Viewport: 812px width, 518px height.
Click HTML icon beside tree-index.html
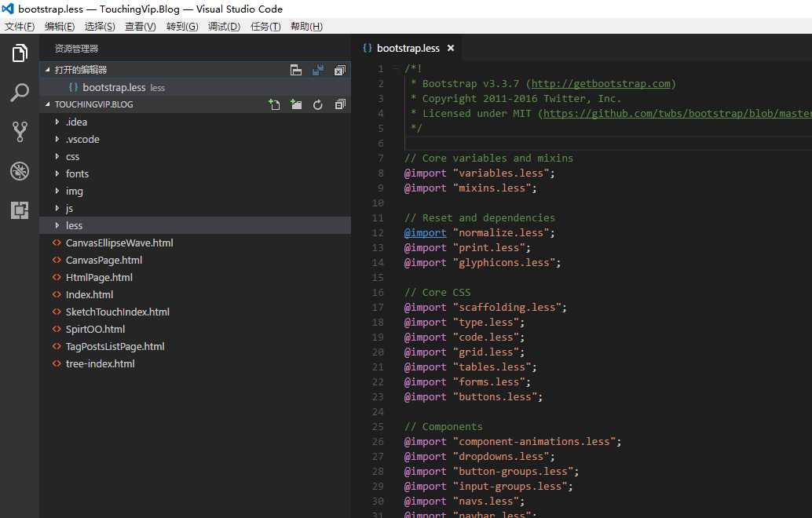57,364
